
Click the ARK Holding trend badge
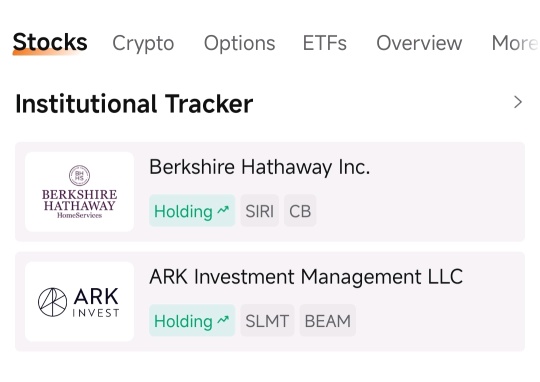(192, 321)
